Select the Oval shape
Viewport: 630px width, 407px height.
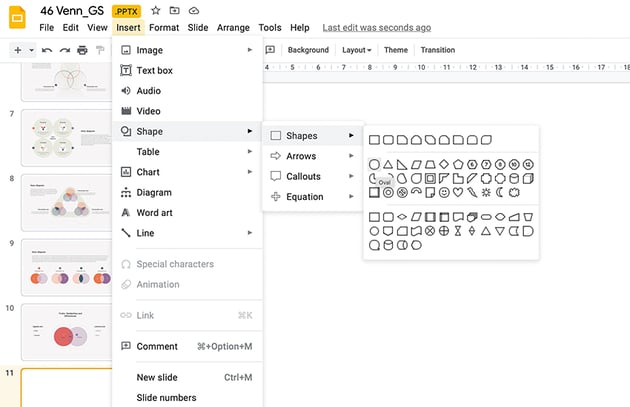tap(375, 164)
